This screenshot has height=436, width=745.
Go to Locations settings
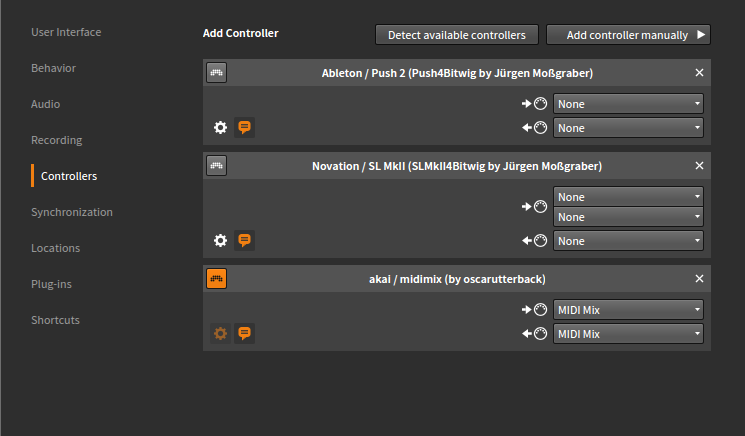pos(56,248)
